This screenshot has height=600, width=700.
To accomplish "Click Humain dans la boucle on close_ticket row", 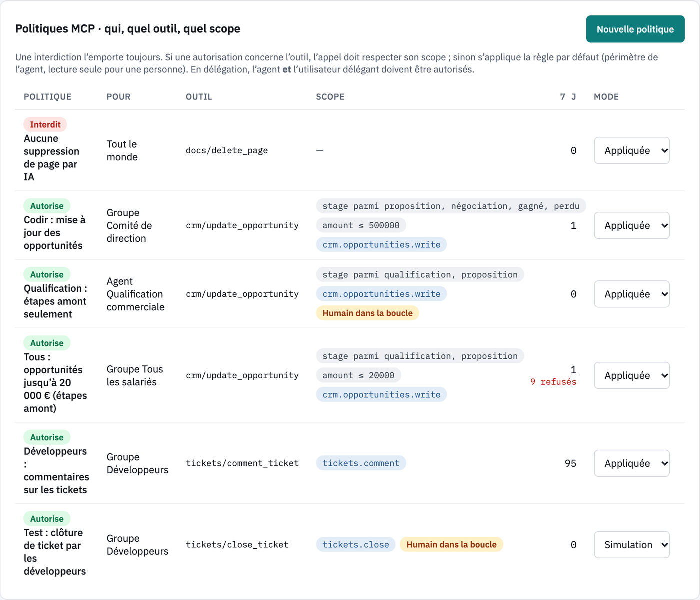I will 451,545.
